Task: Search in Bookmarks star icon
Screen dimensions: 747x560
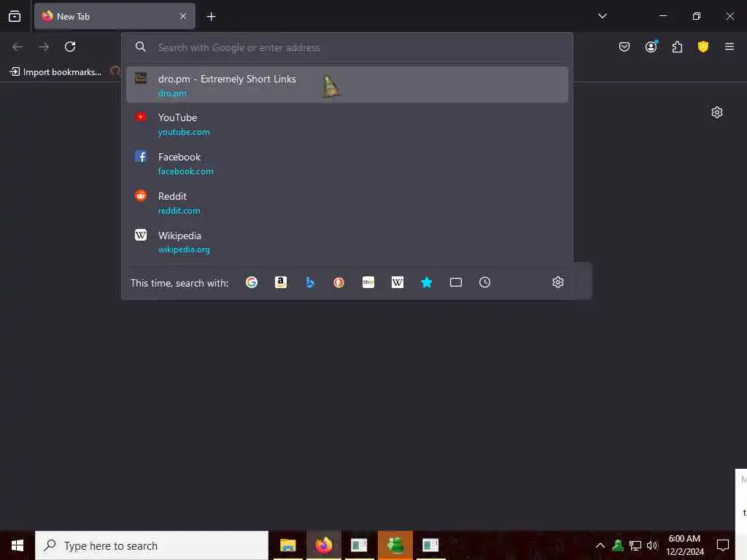Action: click(x=426, y=282)
